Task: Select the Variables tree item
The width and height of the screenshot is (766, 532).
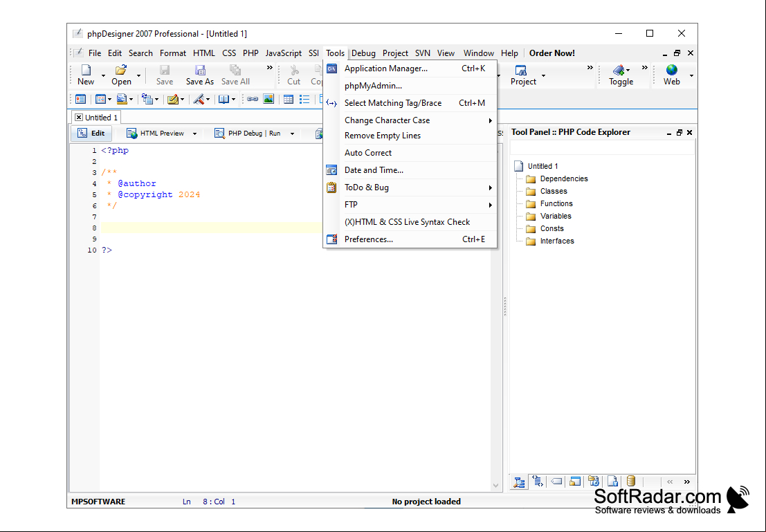Action: (556, 216)
